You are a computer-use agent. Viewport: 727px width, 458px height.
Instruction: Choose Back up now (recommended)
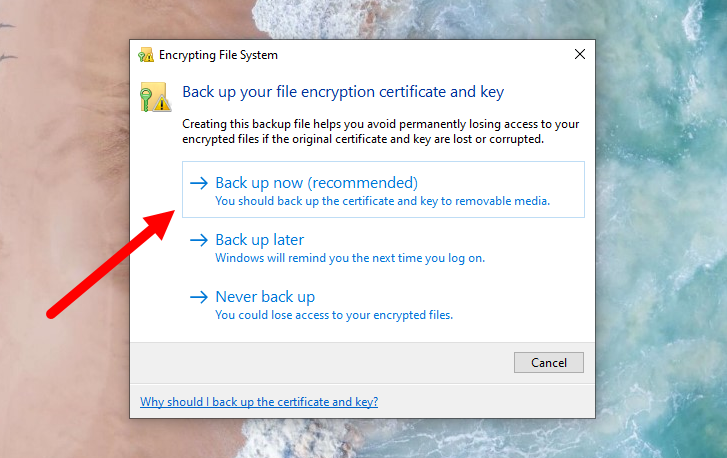[x=383, y=190]
